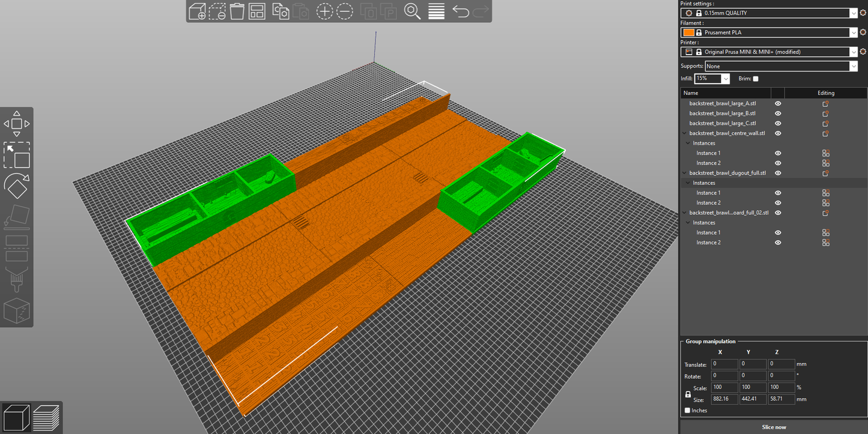This screenshot has width=868, height=434.
Task: Toggle visibility of backstreet_brawl_large_C.stl
Action: (x=778, y=124)
